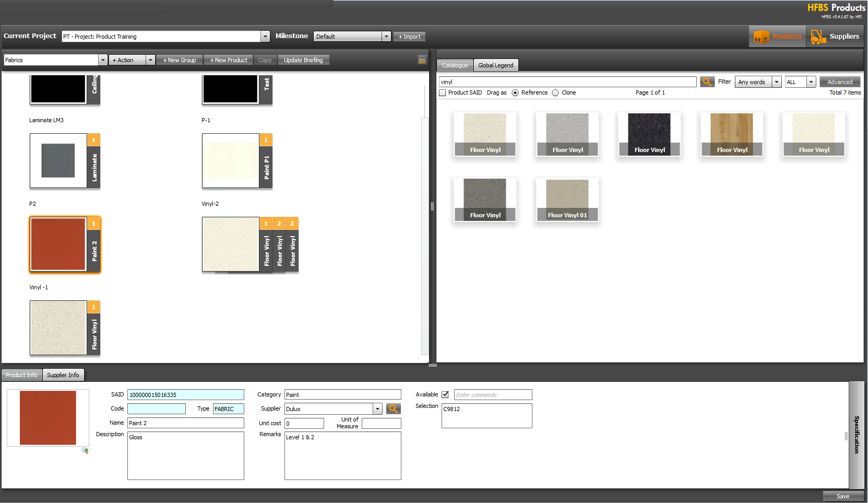Click the Description box containing Gloss

click(x=185, y=455)
